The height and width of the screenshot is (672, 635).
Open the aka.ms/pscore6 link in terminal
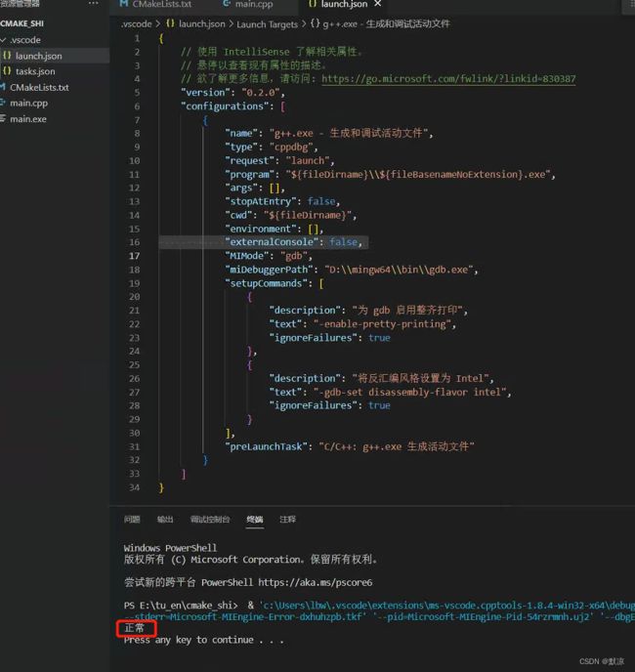pyautogui.click(x=316, y=583)
